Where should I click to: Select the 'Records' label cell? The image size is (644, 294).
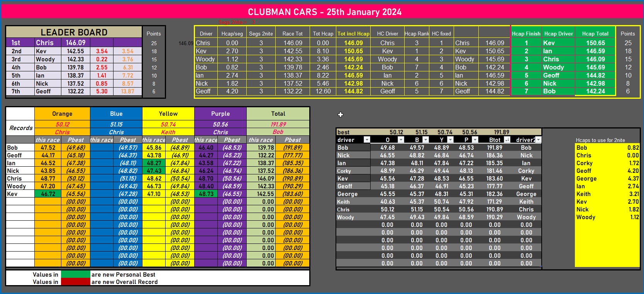coord(21,128)
